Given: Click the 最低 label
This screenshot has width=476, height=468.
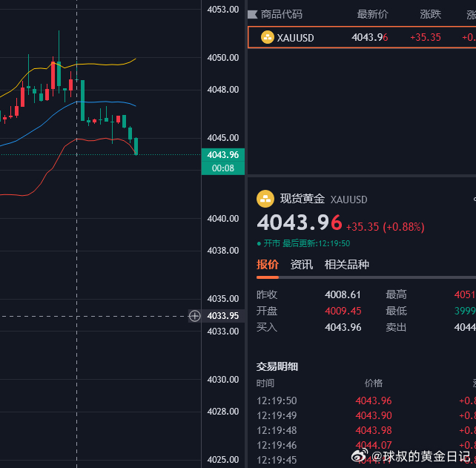Looking at the screenshot, I should pyautogui.click(x=396, y=311).
